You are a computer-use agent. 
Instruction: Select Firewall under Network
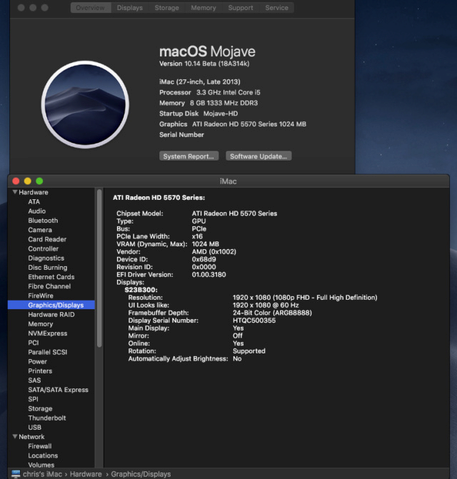40,446
